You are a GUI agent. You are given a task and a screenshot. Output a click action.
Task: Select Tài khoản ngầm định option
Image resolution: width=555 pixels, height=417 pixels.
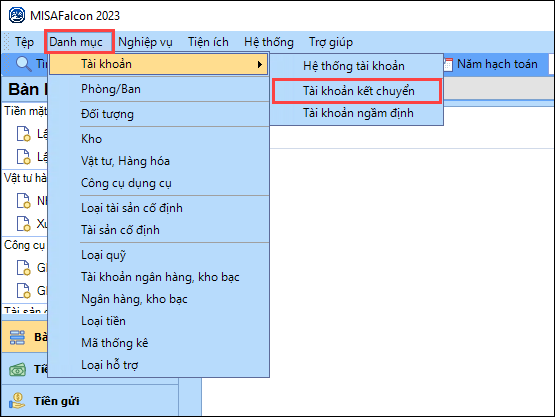(357, 113)
